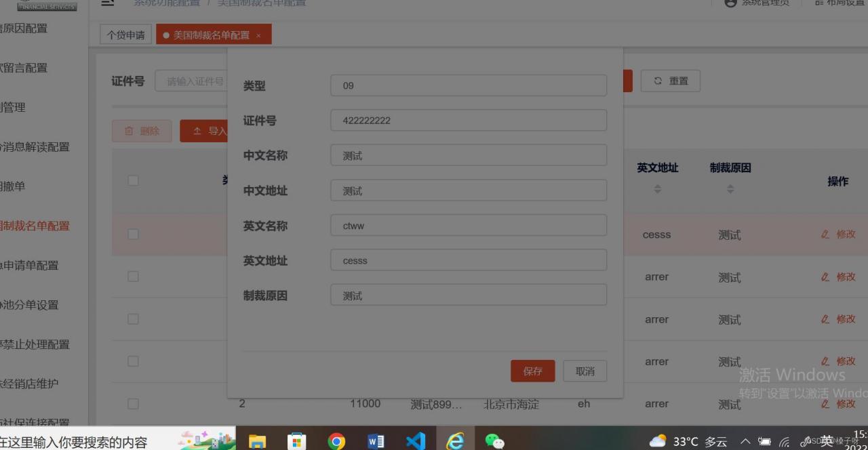868x450 pixels.
Task: Check the second table row checkbox
Action: 133,277
